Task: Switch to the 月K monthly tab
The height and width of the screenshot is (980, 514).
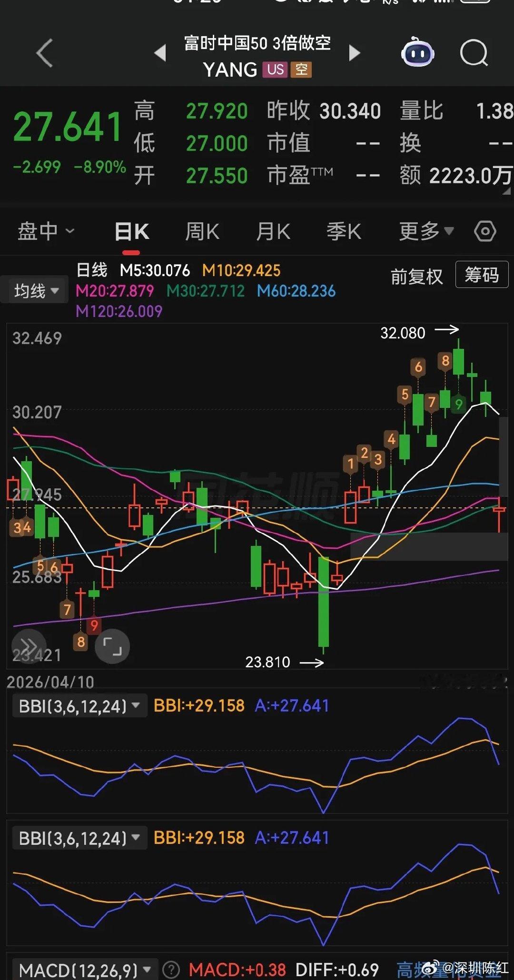Action: click(x=273, y=232)
